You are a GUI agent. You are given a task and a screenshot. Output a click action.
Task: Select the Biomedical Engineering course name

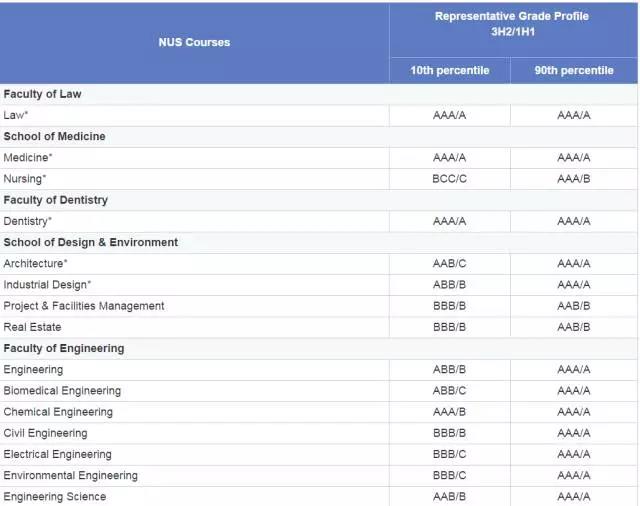(62, 391)
